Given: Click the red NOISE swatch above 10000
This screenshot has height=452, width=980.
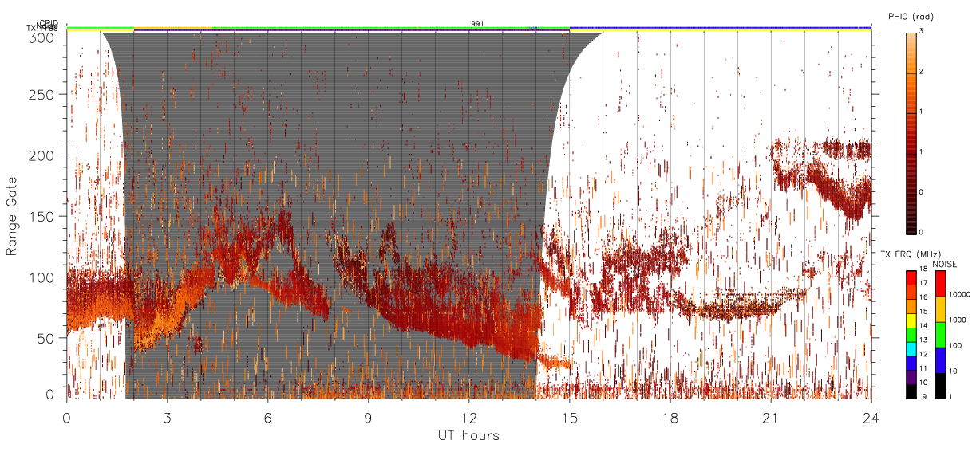Looking at the screenshot, I should click(x=941, y=284).
